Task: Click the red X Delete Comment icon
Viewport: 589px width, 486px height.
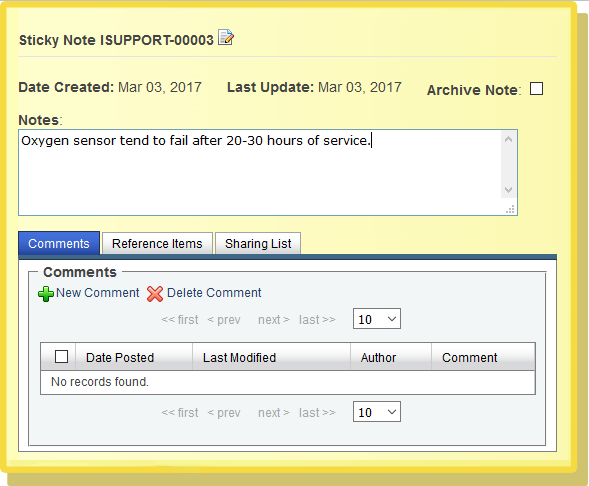Action: (x=155, y=294)
